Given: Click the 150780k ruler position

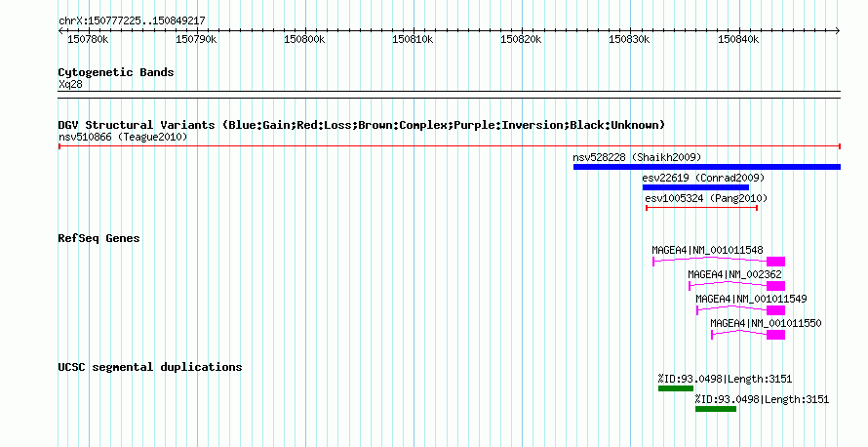Looking at the screenshot, I should pos(88,40).
